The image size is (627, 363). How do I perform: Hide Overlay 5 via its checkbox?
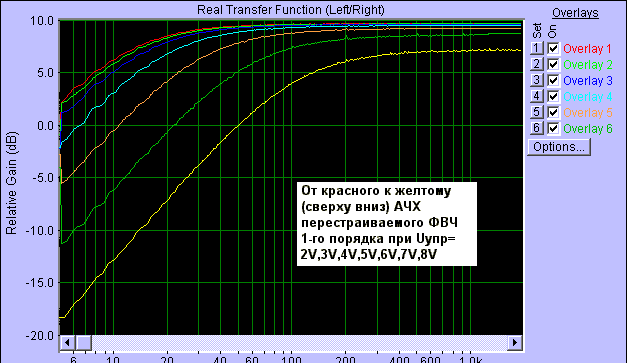tap(553, 113)
